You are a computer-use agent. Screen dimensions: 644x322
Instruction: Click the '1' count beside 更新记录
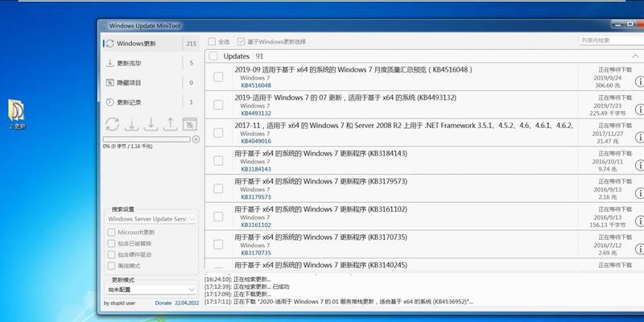click(192, 102)
